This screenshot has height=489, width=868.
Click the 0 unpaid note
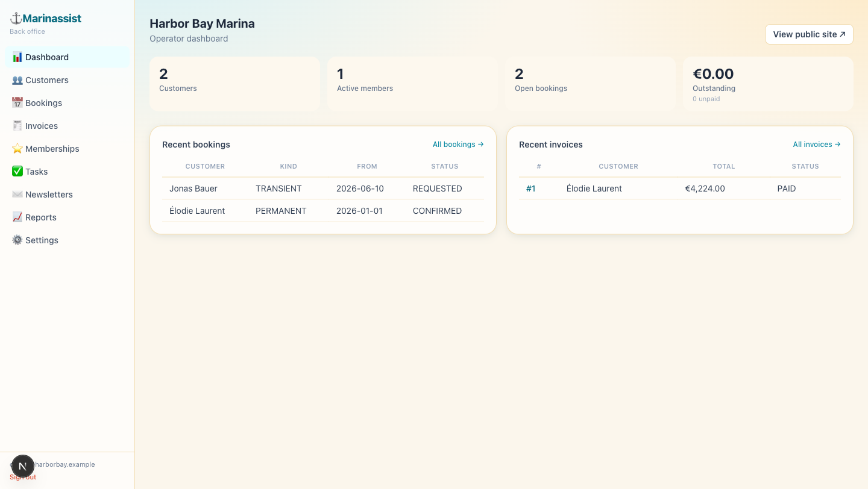pos(706,99)
